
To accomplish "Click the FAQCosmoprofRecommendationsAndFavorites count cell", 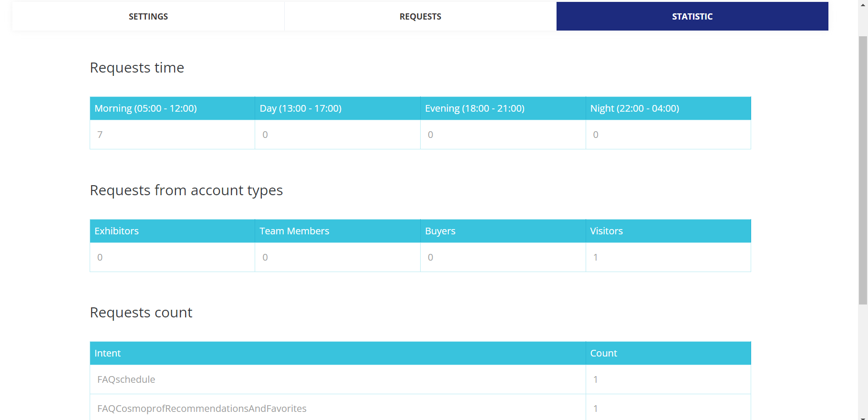I will pyautogui.click(x=668, y=408).
